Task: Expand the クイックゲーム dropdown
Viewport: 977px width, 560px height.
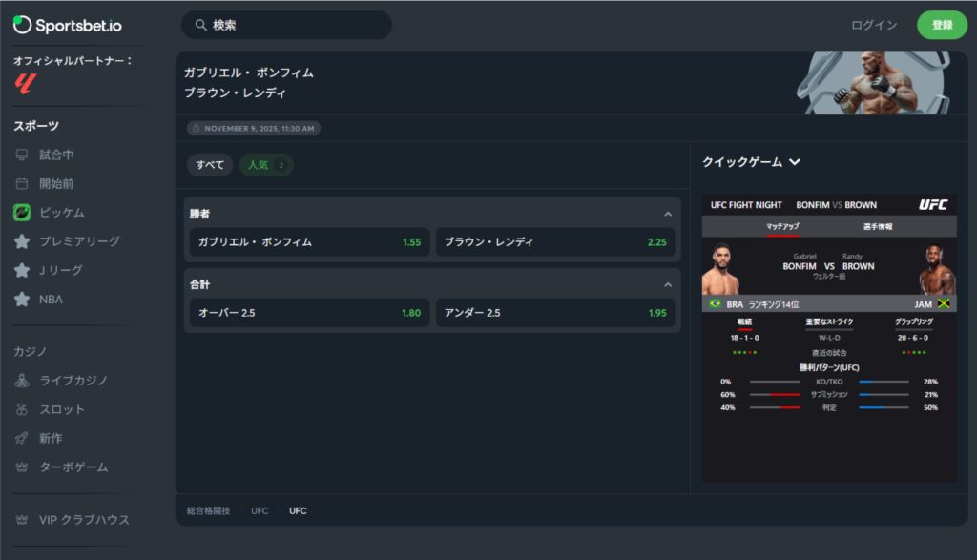Action: tap(794, 162)
